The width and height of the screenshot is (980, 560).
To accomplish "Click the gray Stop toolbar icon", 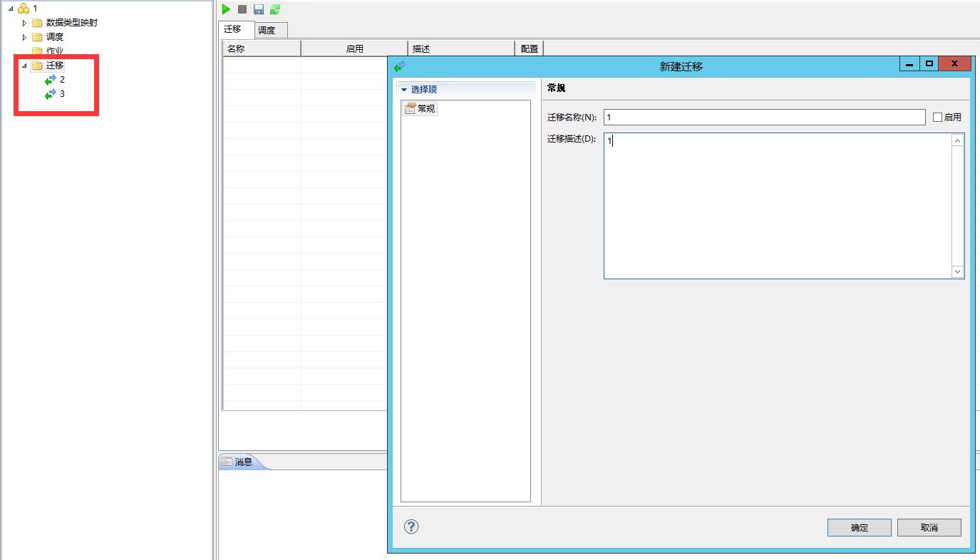I will [242, 9].
